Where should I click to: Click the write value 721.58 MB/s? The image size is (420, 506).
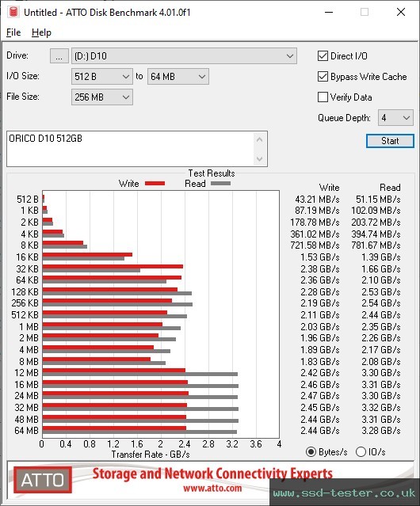pos(315,245)
